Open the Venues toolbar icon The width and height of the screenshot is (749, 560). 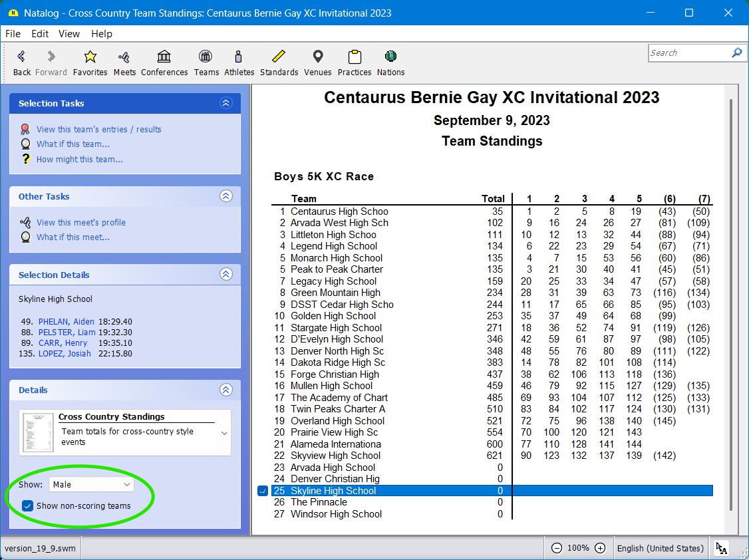click(318, 63)
